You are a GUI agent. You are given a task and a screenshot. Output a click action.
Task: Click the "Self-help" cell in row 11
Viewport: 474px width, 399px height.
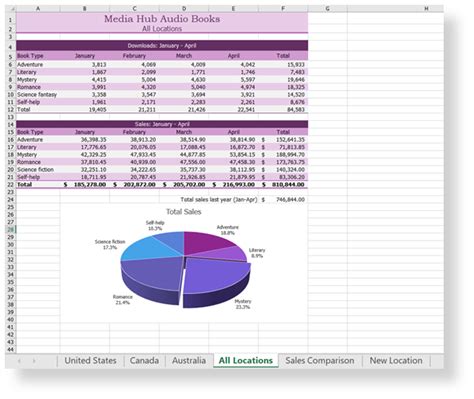38,102
